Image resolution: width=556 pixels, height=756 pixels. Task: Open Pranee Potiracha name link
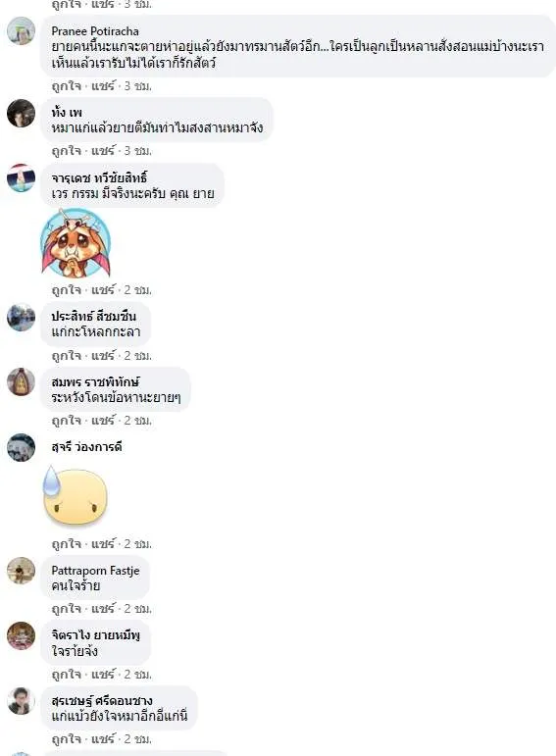pyautogui.click(x=95, y=30)
